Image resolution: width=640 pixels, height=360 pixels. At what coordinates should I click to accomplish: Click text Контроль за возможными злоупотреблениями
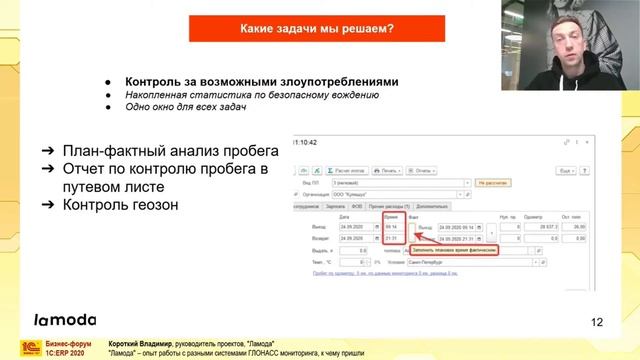[262, 82]
